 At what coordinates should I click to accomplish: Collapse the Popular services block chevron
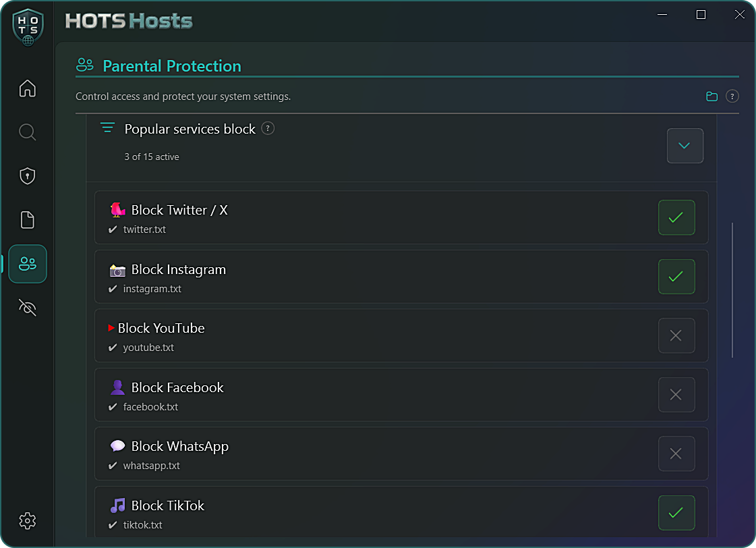click(685, 146)
